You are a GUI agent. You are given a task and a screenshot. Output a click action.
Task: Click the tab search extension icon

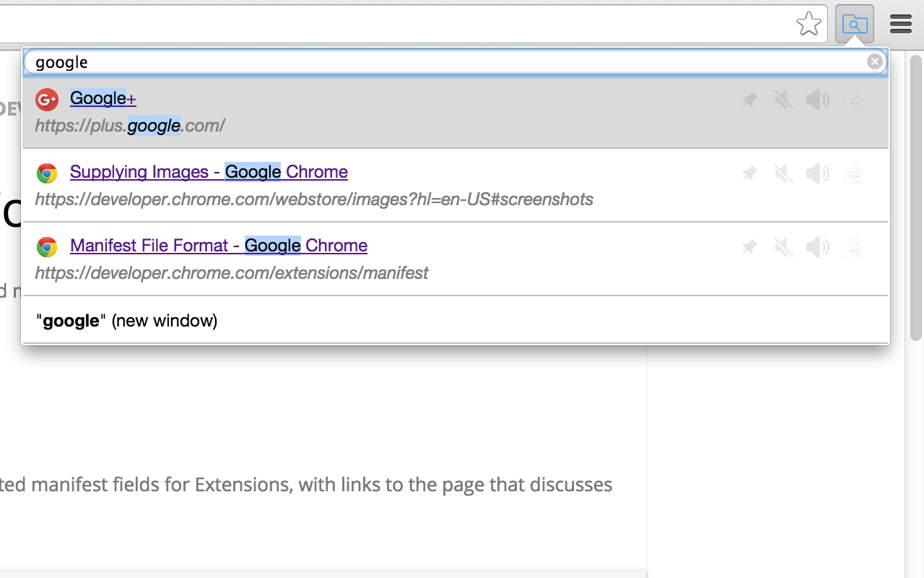855,24
